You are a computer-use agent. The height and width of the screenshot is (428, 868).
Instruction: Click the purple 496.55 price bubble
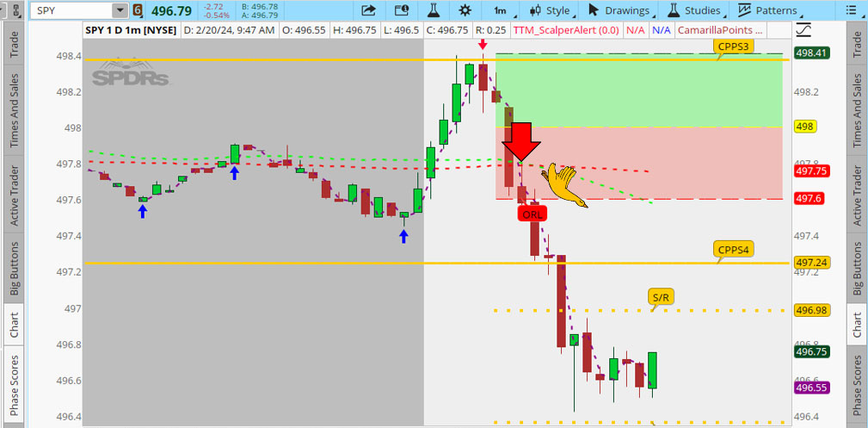tap(811, 388)
